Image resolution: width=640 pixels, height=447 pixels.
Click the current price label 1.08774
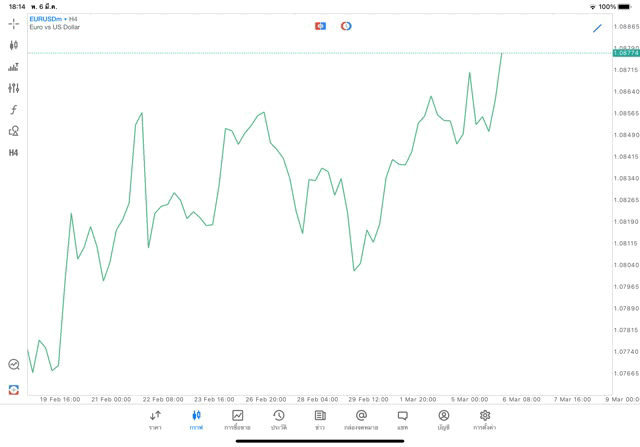click(626, 53)
